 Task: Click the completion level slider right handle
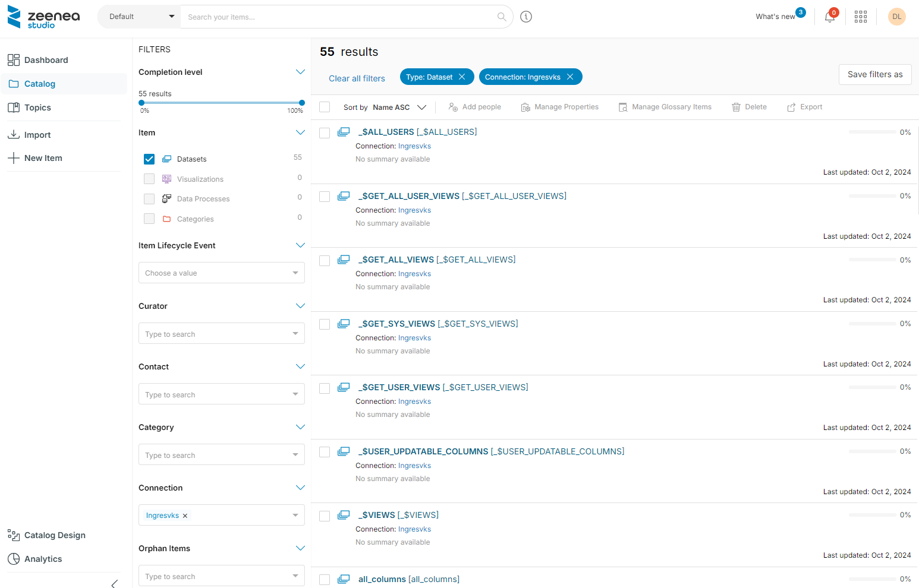click(302, 103)
